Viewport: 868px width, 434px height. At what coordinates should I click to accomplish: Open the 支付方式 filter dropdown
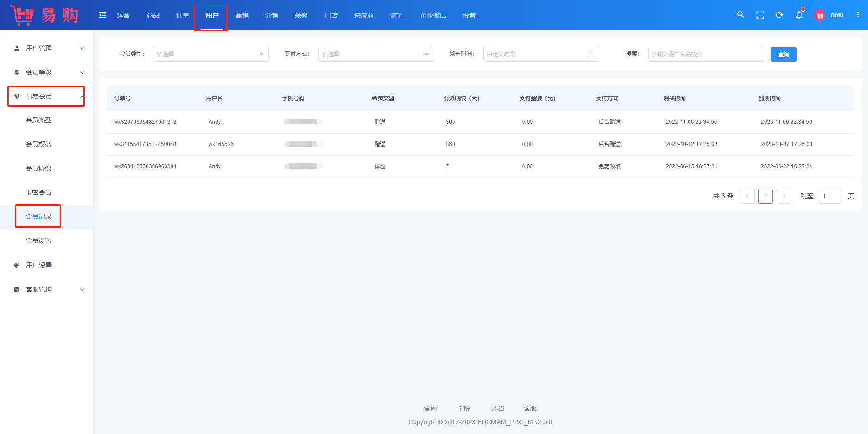(x=376, y=54)
